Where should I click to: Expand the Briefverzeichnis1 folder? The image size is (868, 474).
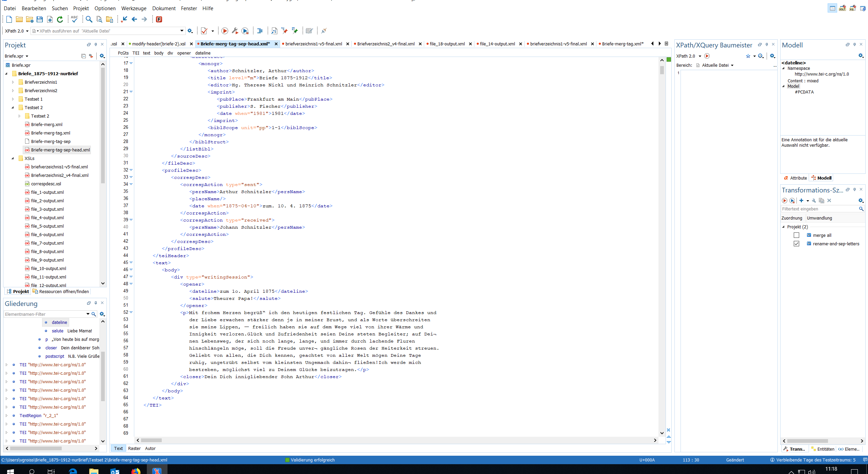click(13, 82)
